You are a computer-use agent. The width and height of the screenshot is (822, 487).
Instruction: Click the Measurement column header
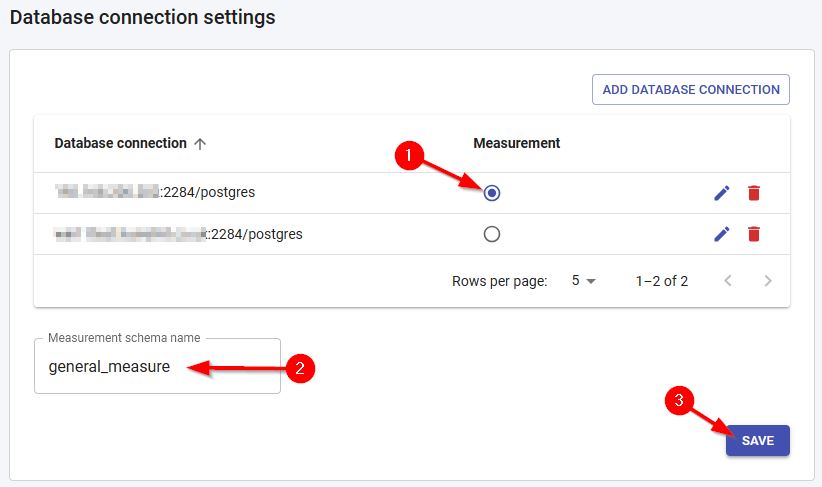coord(516,143)
